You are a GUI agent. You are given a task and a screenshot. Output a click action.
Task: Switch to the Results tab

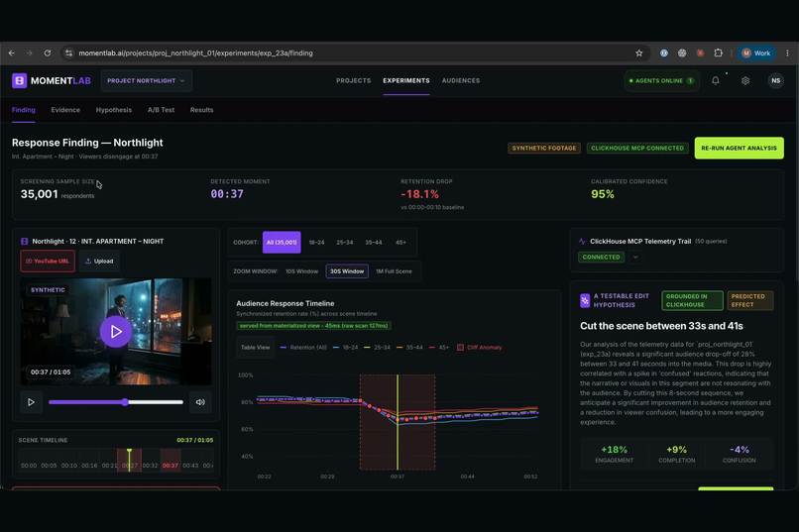coord(202,110)
